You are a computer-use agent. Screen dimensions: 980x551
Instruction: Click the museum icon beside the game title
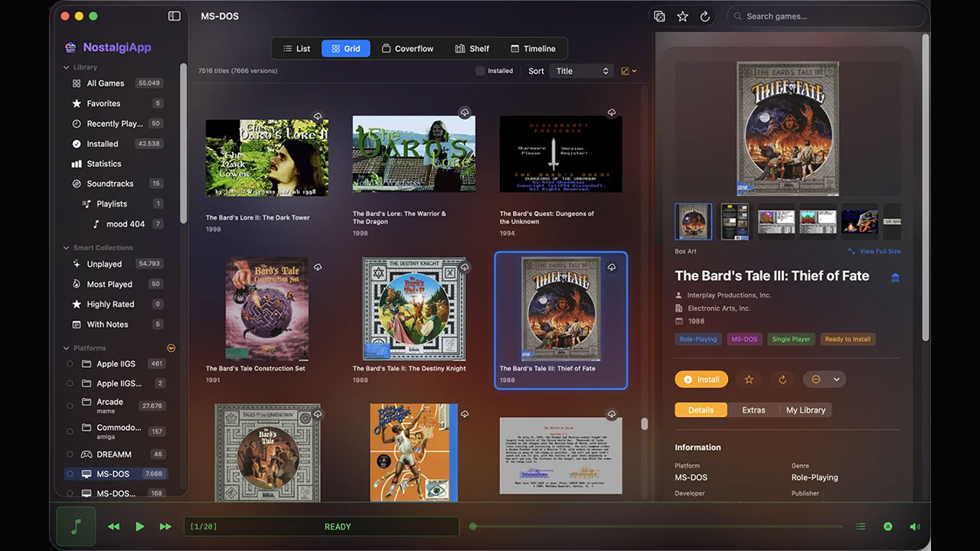(895, 277)
